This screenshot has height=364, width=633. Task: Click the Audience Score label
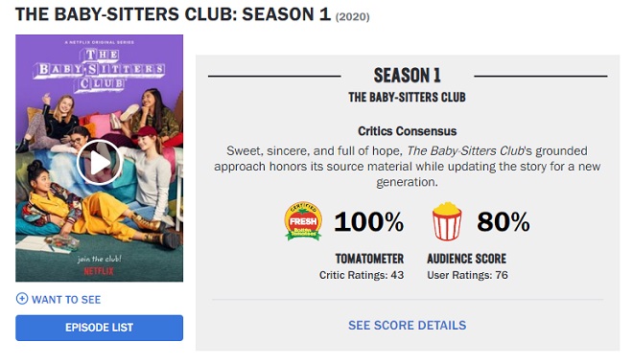467,259
